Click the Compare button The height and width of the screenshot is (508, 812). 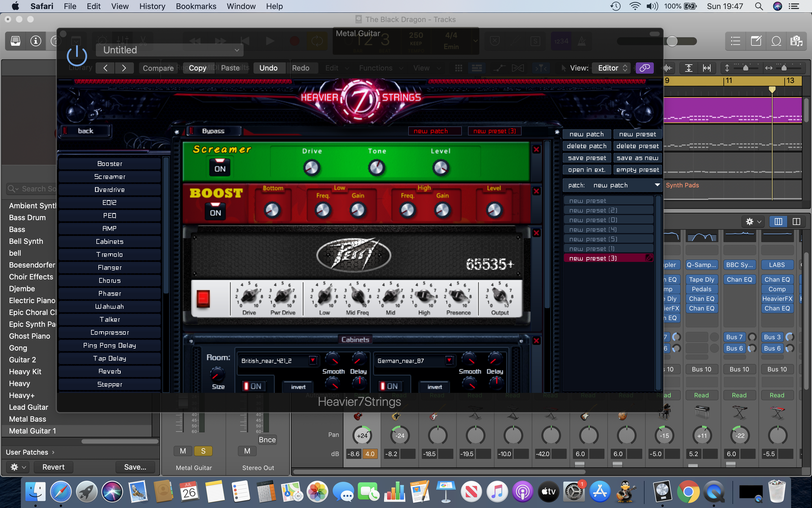[158, 68]
